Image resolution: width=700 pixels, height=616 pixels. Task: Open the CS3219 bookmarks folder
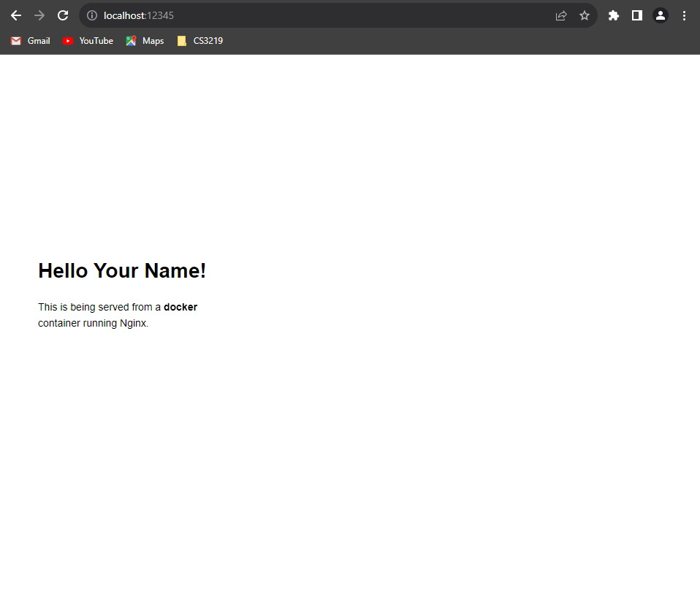199,41
